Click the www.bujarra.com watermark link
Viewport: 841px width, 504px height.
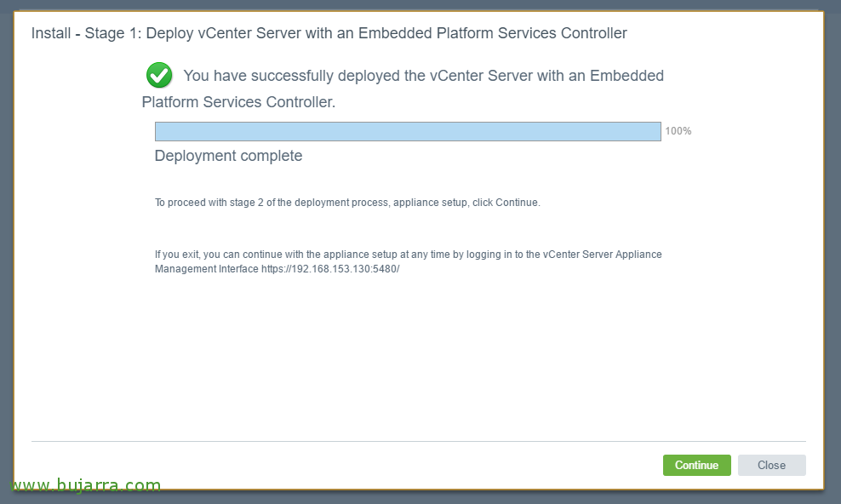tap(85, 484)
